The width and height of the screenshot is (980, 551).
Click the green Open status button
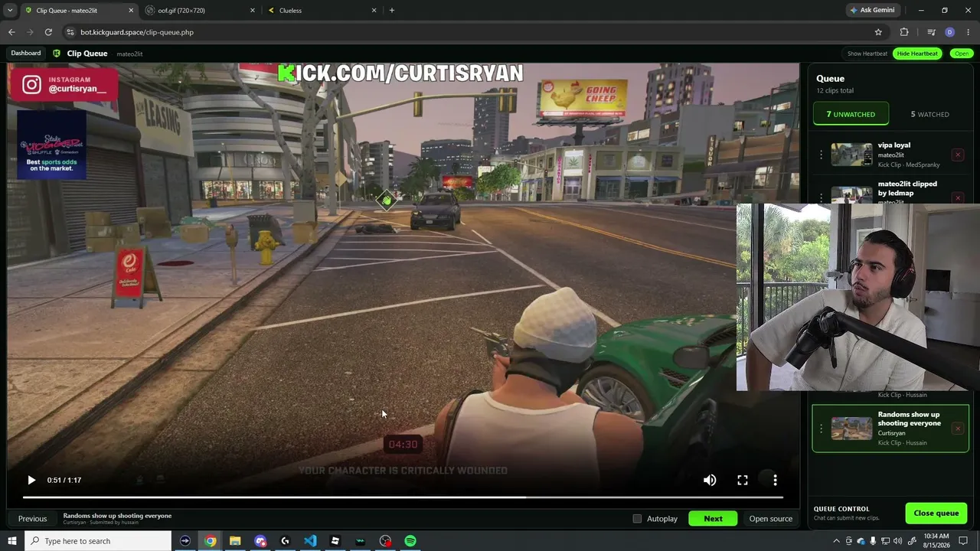(961, 54)
